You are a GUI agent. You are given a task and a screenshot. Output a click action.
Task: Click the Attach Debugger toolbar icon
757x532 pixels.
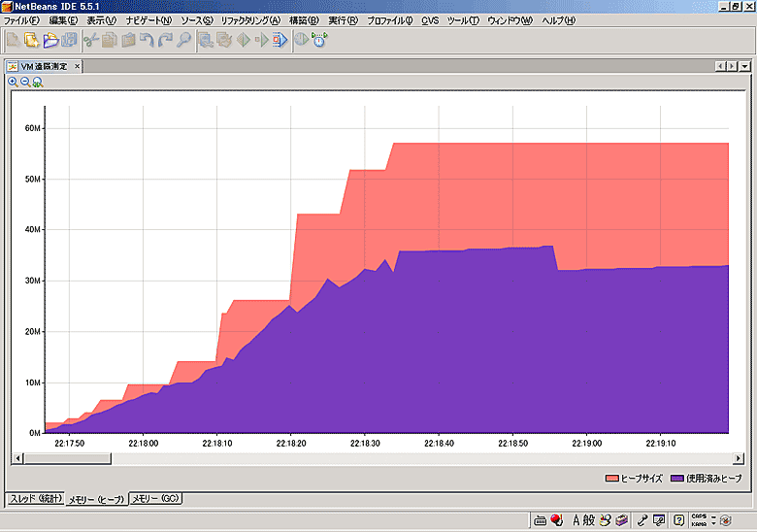pyautogui.click(x=280, y=40)
